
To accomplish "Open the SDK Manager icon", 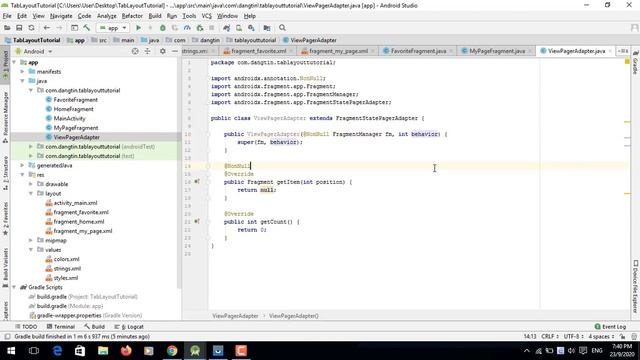I will (x=251, y=28).
